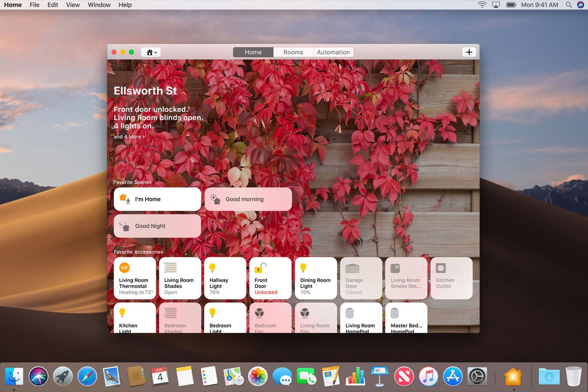Image resolution: width=588 pixels, height=392 pixels.
Task: Click the Home app icon in Dock
Action: 513,376
